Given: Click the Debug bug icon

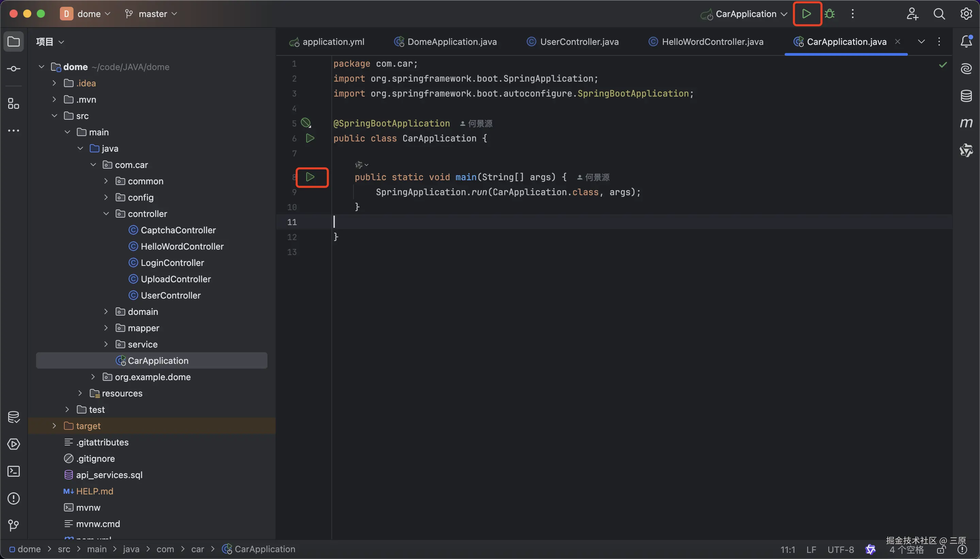Looking at the screenshot, I should point(830,14).
